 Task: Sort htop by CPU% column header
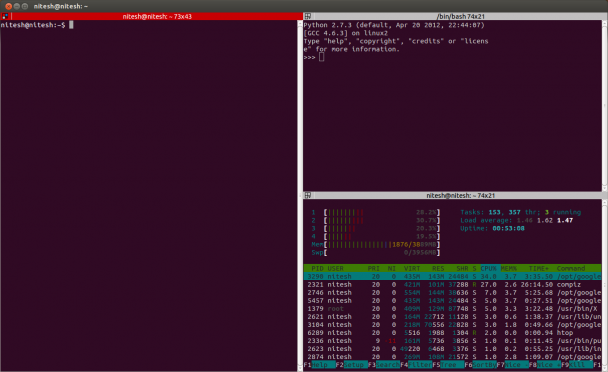489,268
